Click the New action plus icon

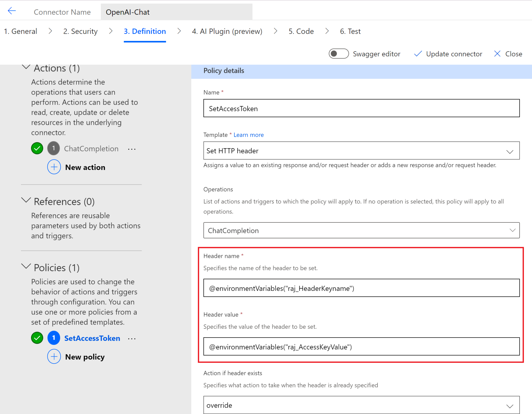(54, 167)
